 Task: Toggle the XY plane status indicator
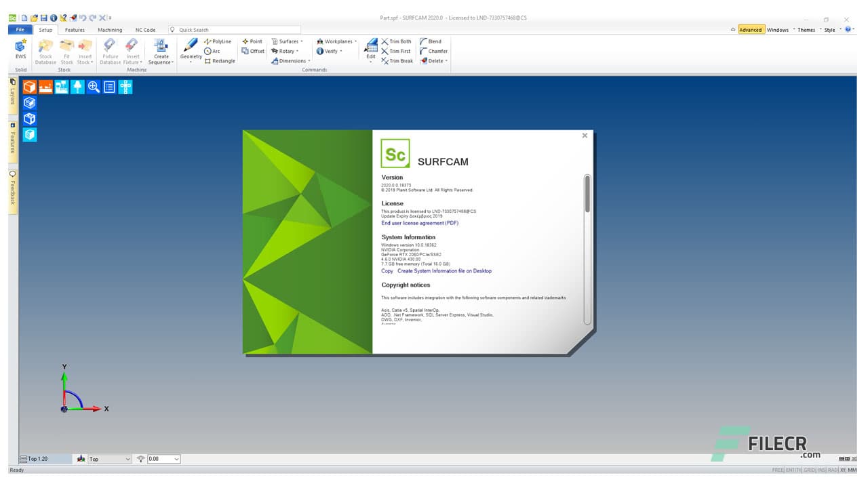tap(844, 470)
